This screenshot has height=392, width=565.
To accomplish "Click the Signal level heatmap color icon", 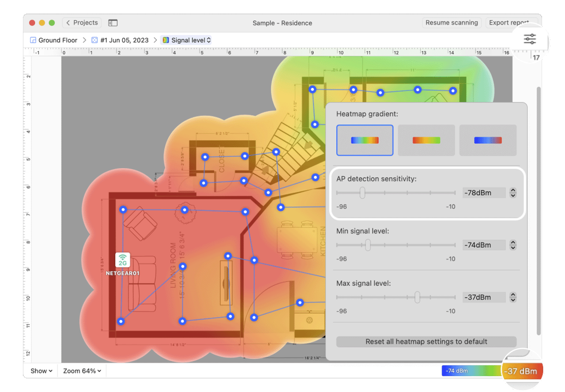I will [x=166, y=40].
